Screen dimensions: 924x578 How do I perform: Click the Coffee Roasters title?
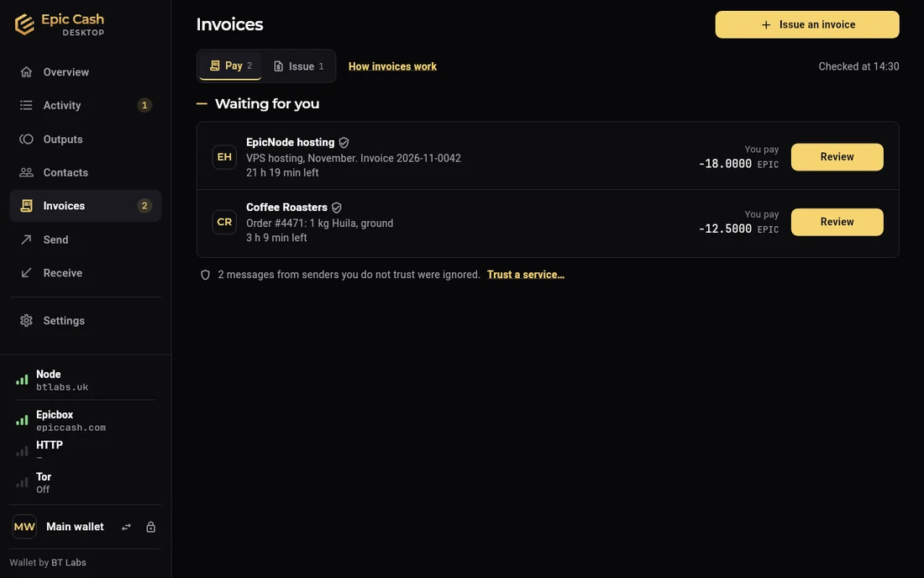pyautogui.click(x=286, y=208)
